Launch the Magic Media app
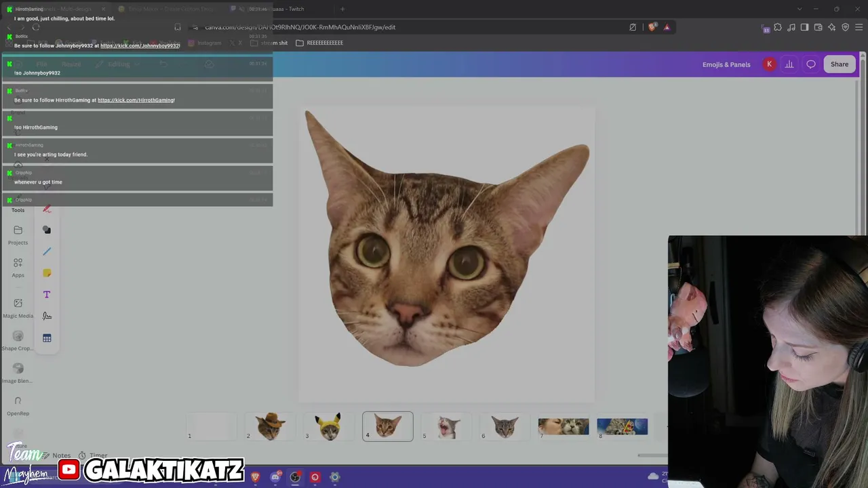868x488 pixels. pos(18,308)
